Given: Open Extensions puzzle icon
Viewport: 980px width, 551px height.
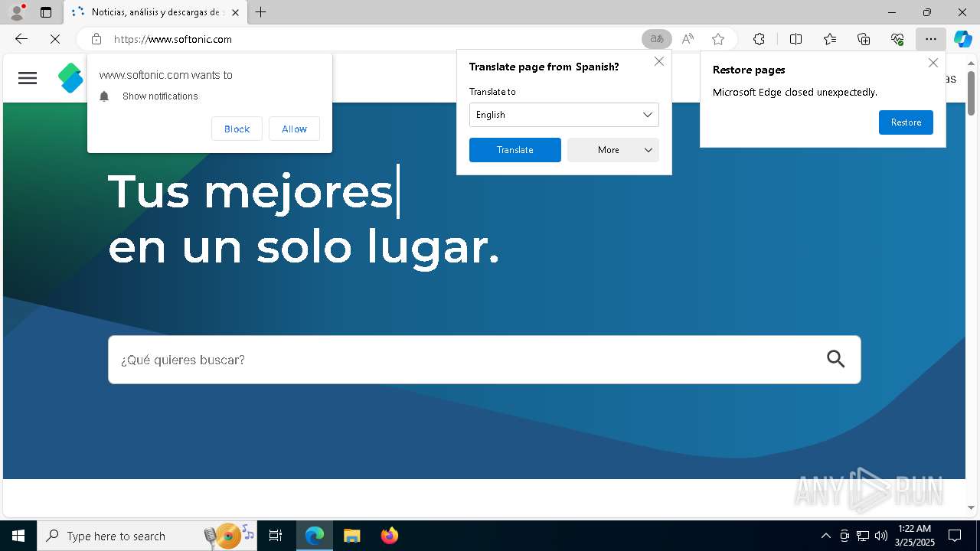Looking at the screenshot, I should 759,39.
